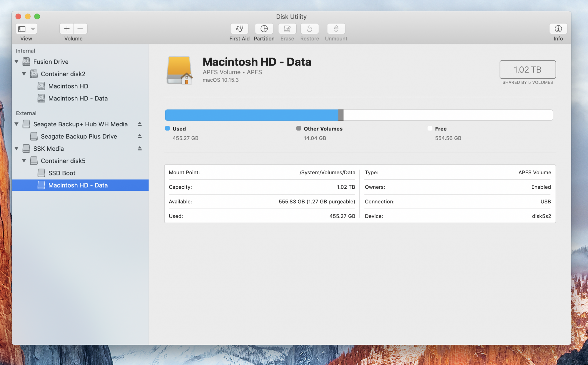Show volume details with Info button
This screenshot has width=588, height=365.
coord(558,29)
